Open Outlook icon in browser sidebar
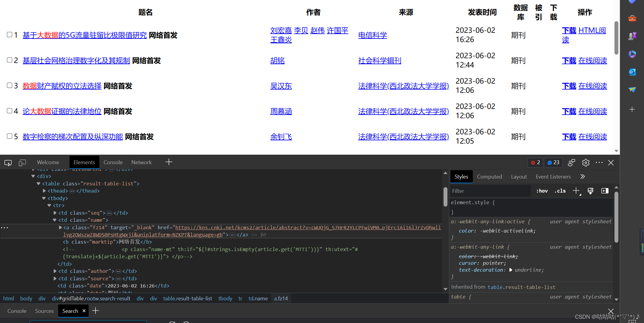The image size is (644, 323). [x=632, y=72]
